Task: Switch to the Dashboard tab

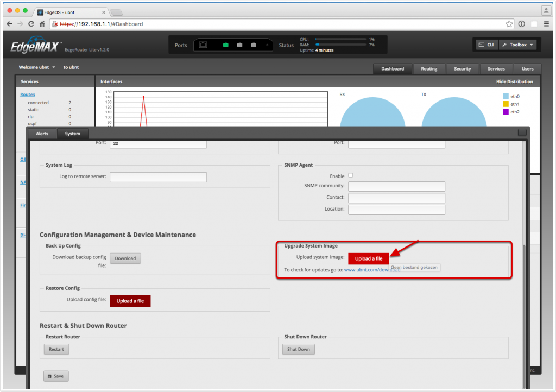Action: pyautogui.click(x=393, y=69)
